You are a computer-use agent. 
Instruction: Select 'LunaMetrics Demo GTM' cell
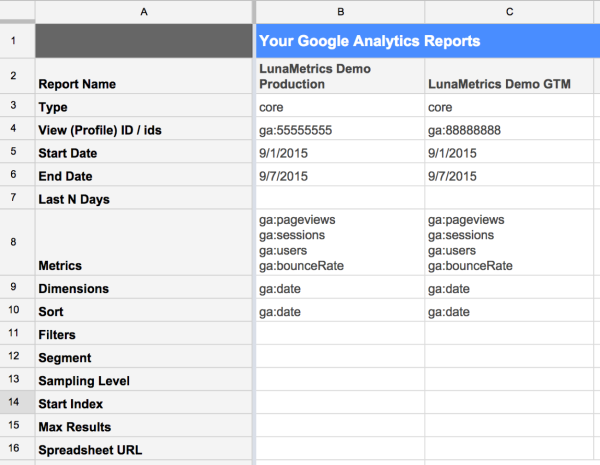tap(509, 76)
